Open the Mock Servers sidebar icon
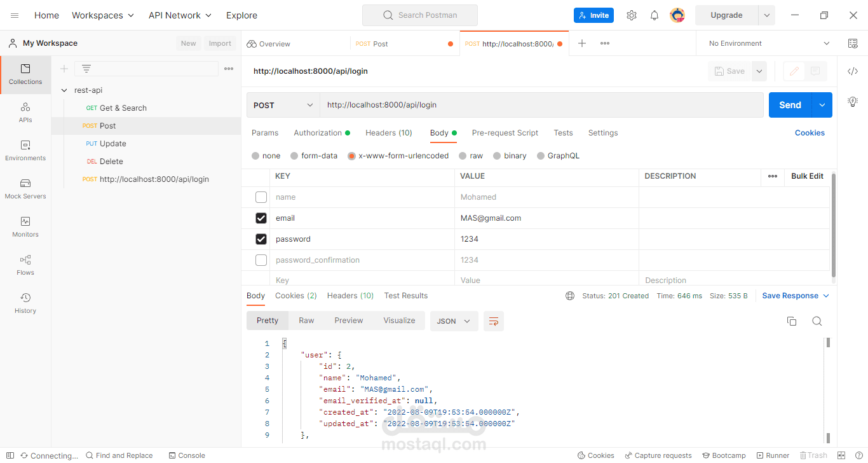 pyautogui.click(x=25, y=188)
